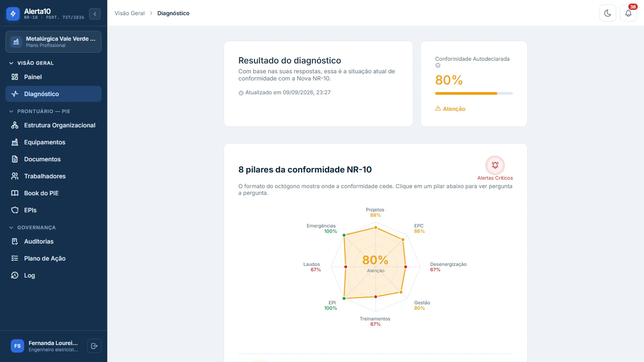Select the Diagnóstico menu item
This screenshot has height=362, width=644.
[54, 94]
